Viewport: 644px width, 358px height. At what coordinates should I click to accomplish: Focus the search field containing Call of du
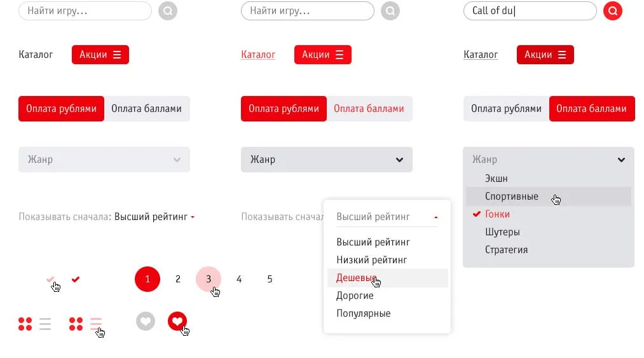click(x=530, y=11)
